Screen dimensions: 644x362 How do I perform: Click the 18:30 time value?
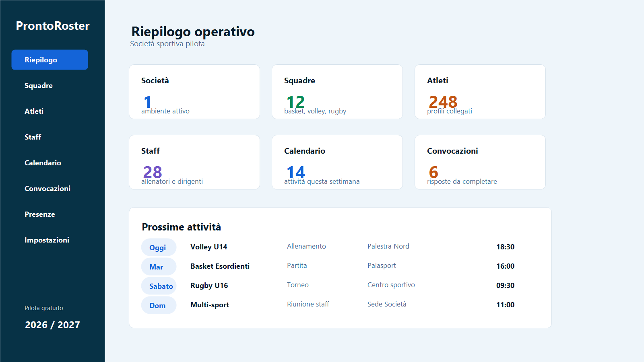click(x=506, y=247)
